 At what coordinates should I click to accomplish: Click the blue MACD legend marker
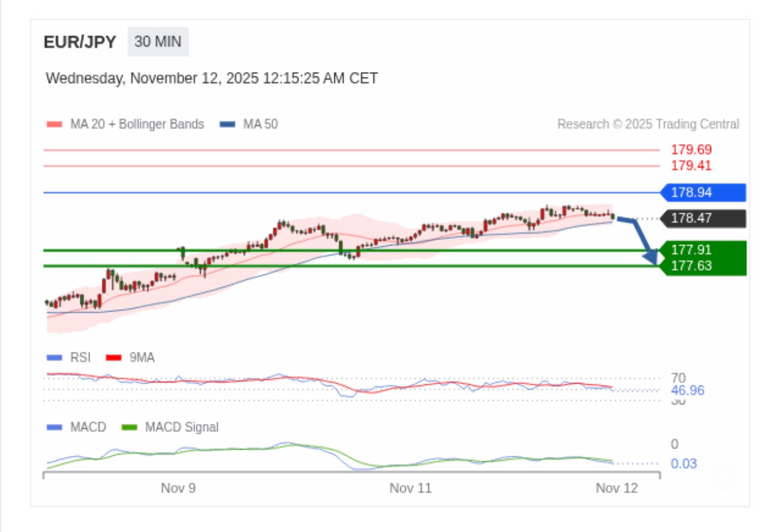[54, 428]
